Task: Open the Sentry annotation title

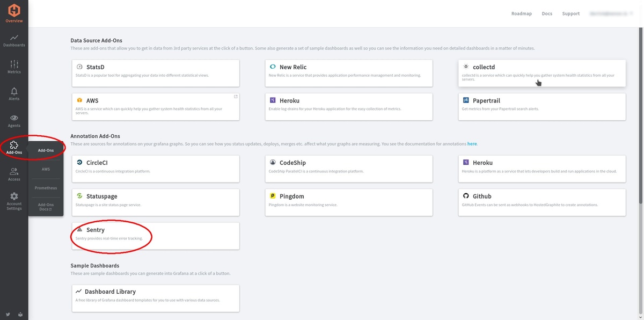Action: pos(96,230)
